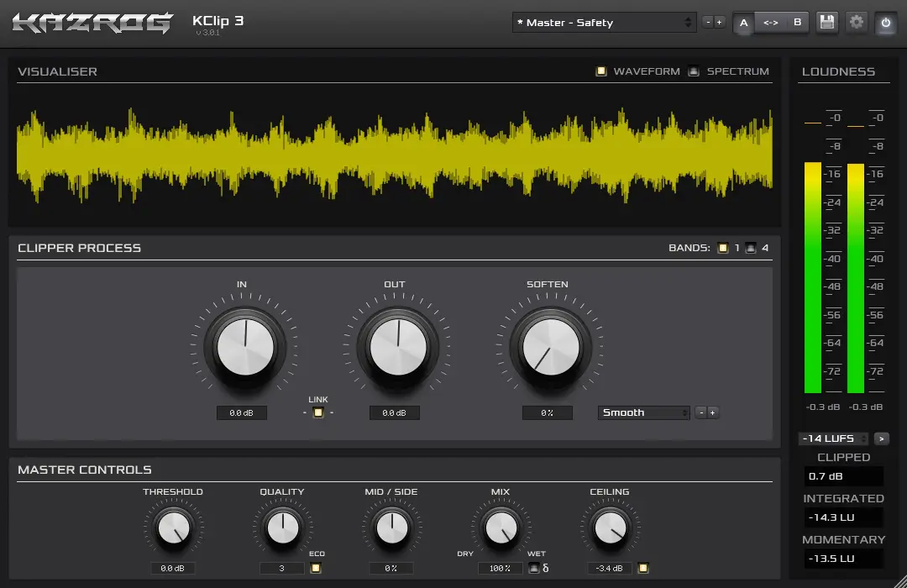Select the A state button
Screen dimensions: 907x588
pos(744,23)
